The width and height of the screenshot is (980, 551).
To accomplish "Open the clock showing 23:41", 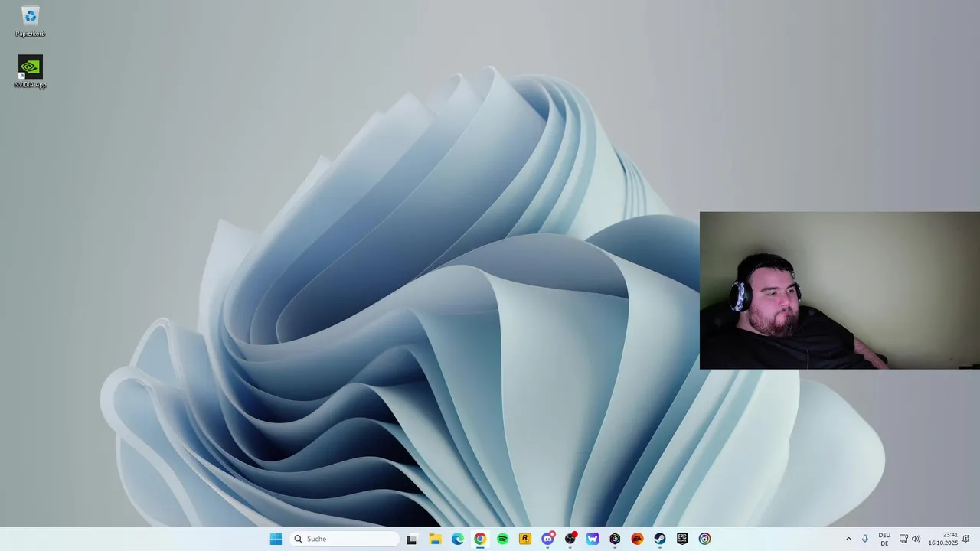I will pos(942,539).
